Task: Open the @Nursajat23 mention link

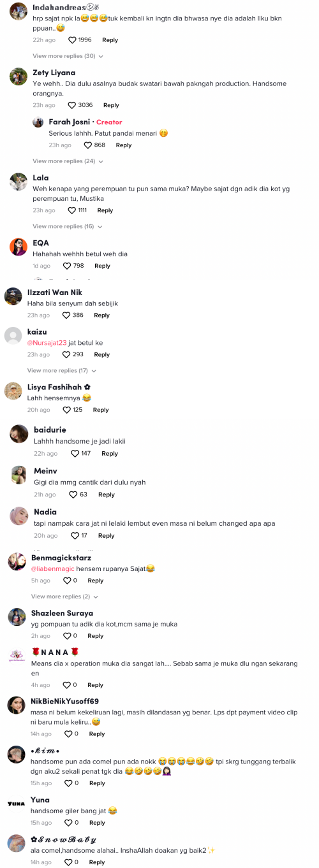Action: coord(47,343)
